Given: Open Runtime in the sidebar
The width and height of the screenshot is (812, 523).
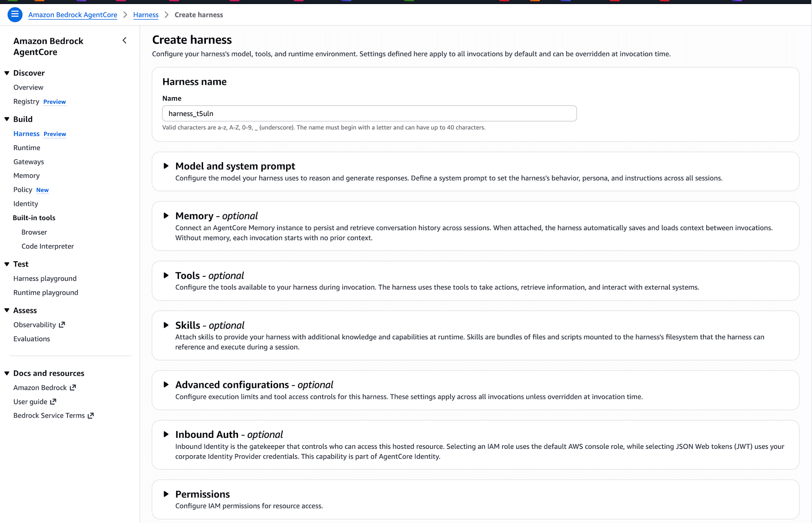Looking at the screenshot, I should coord(27,148).
